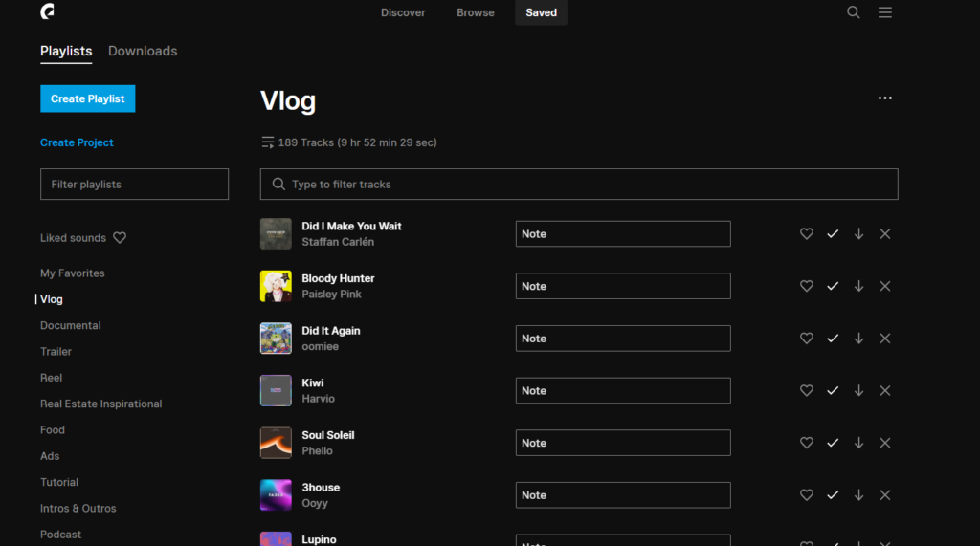Open the Saved tab
This screenshot has height=546, width=980.
click(x=542, y=12)
